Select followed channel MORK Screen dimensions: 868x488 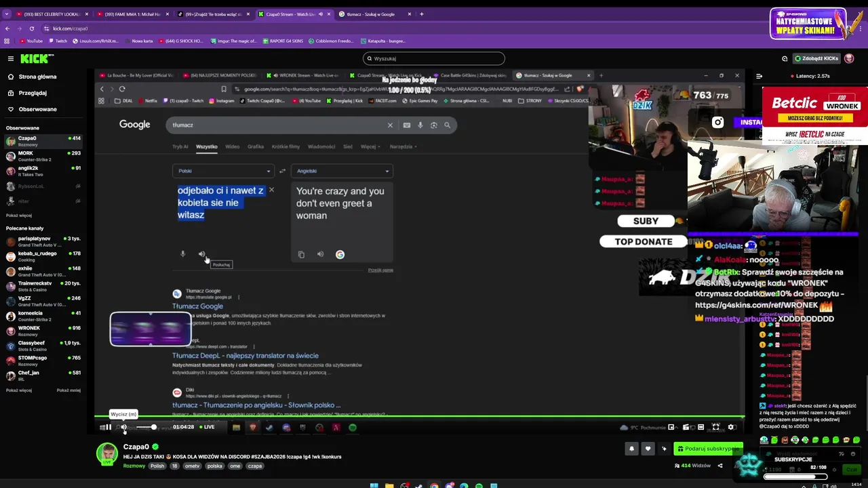[43, 156]
